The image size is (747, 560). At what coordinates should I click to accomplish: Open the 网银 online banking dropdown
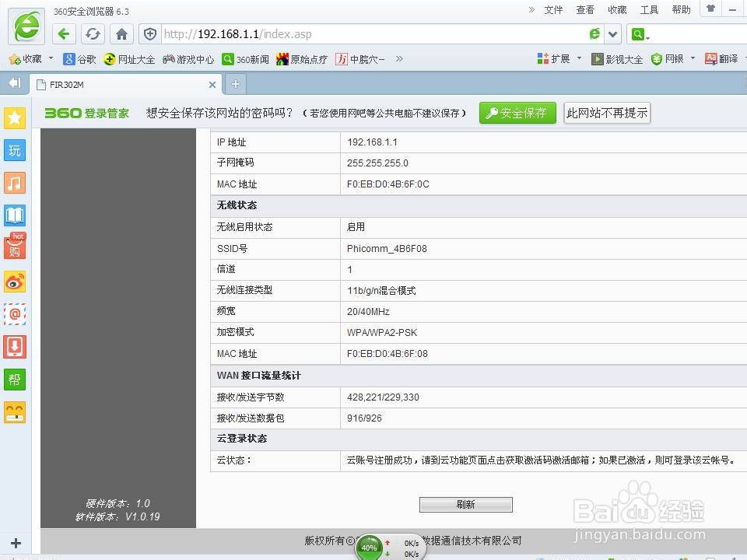672,58
